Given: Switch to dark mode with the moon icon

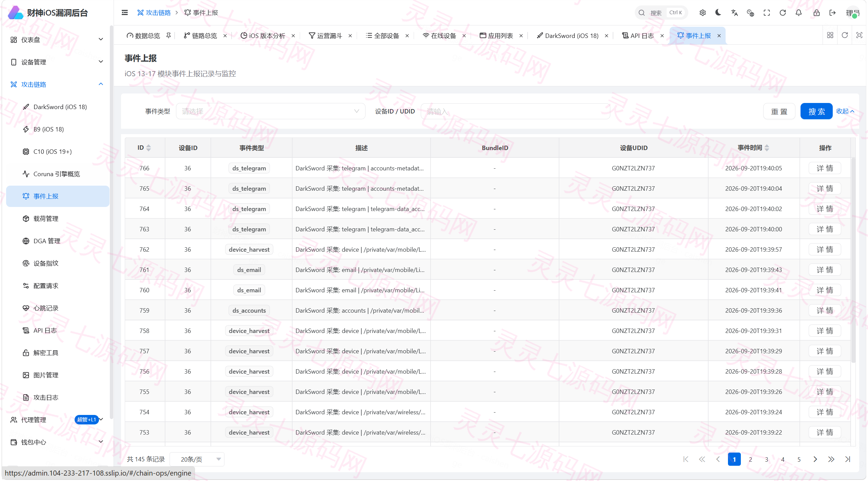Looking at the screenshot, I should pos(718,13).
